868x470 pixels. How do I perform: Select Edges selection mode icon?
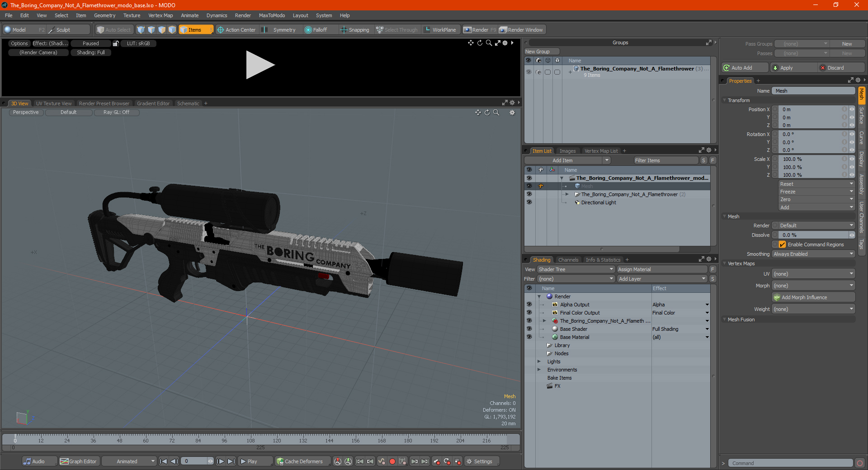[151, 30]
